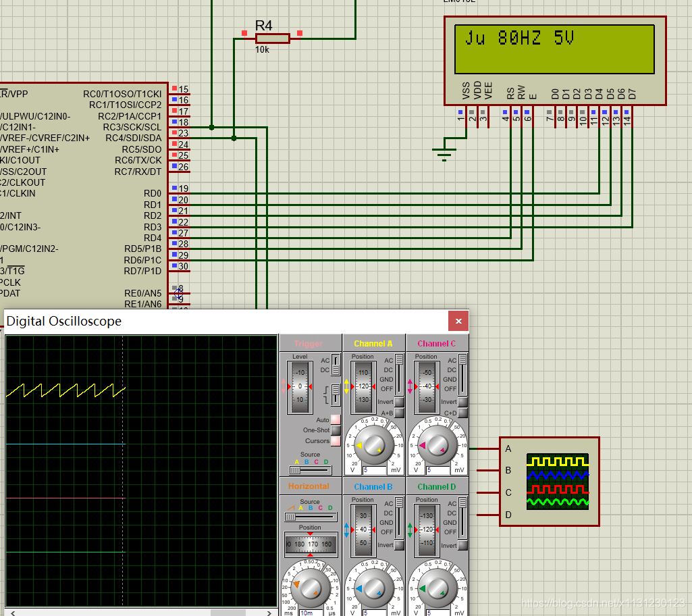Click the ground symbol below the LCD

(444, 155)
